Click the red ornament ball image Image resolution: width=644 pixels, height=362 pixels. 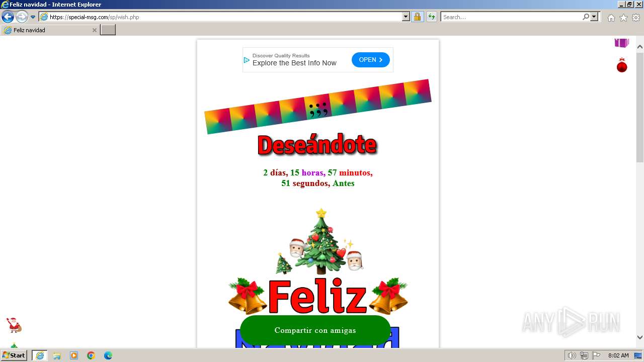[x=622, y=65]
